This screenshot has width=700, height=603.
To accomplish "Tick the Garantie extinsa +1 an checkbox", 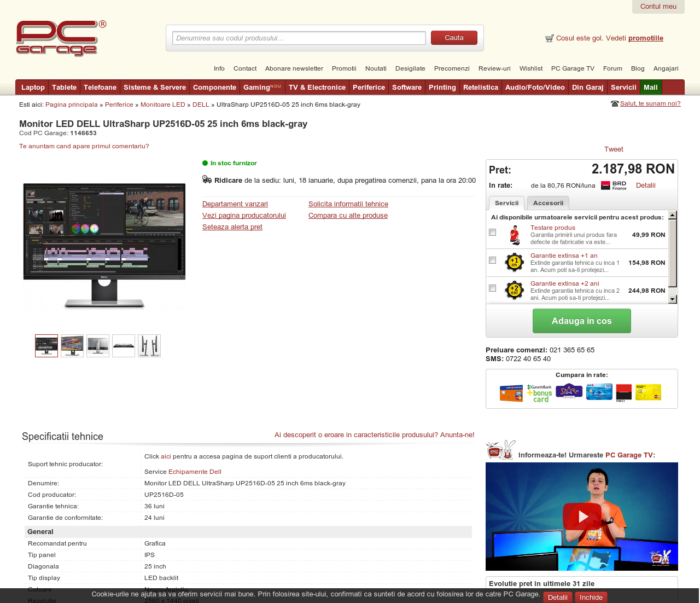I will [x=492, y=260].
